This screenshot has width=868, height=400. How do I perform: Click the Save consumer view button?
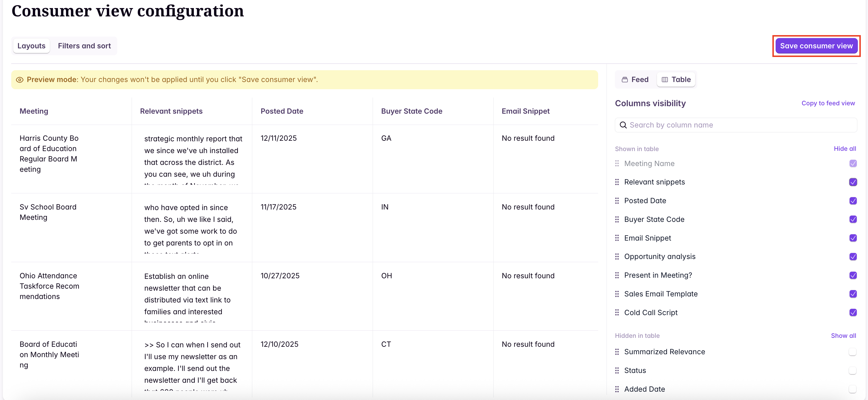click(816, 45)
